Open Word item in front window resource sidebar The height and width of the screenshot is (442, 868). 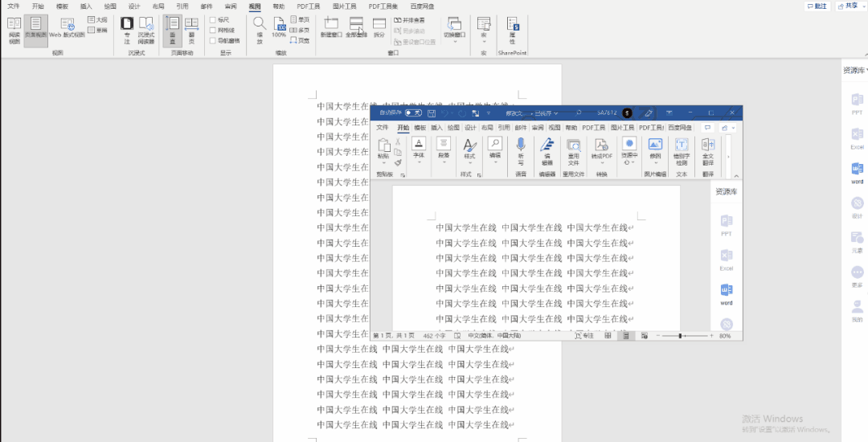(727, 294)
